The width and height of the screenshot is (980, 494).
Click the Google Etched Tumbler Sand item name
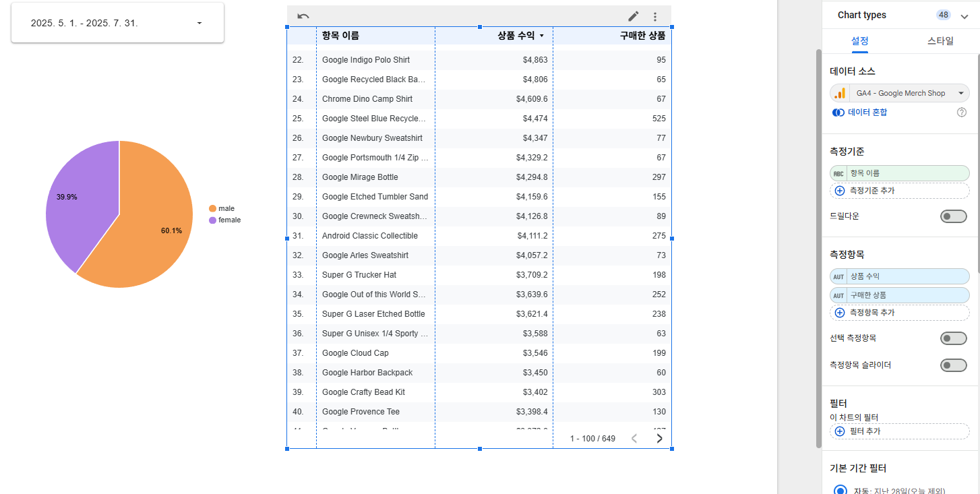click(x=375, y=197)
